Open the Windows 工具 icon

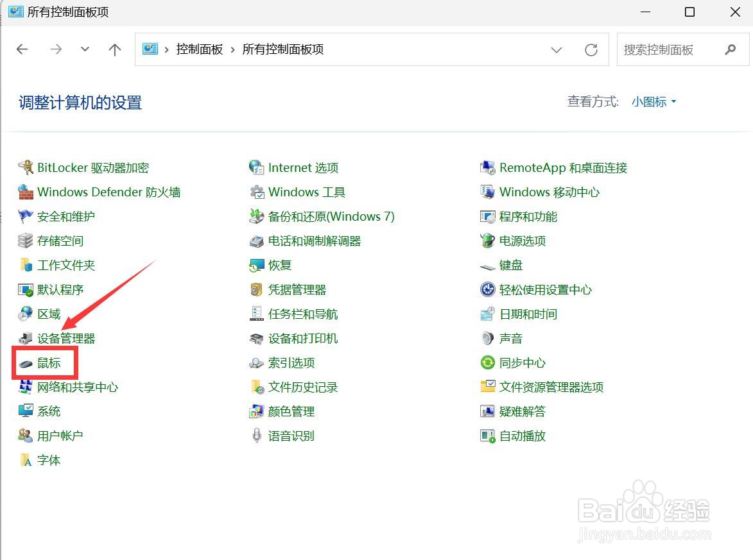[x=256, y=192]
